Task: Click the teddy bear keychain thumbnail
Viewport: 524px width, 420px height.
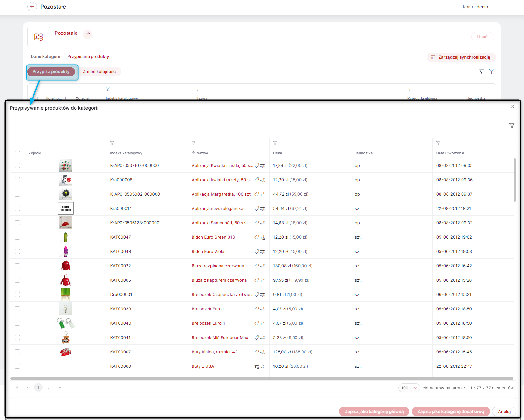Action: pyautogui.click(x=66, y=337)
